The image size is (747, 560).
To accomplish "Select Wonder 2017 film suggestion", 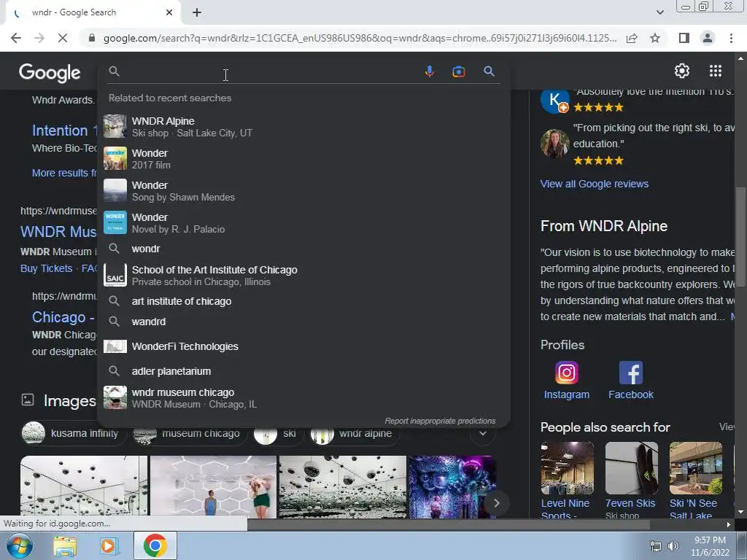I will coord(304,159).
